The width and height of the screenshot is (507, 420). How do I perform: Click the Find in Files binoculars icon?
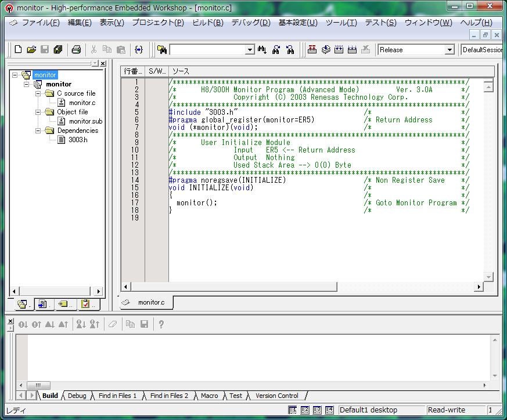click(162, 50)
